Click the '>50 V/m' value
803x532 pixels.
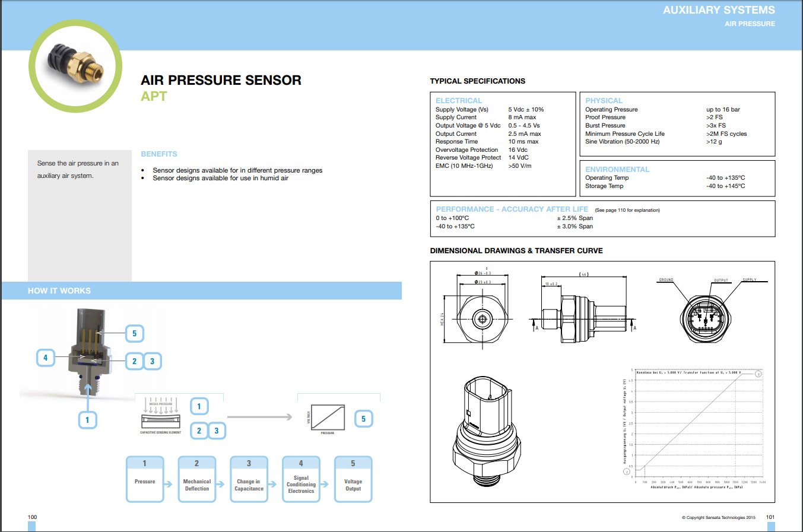tap(520, 166)
